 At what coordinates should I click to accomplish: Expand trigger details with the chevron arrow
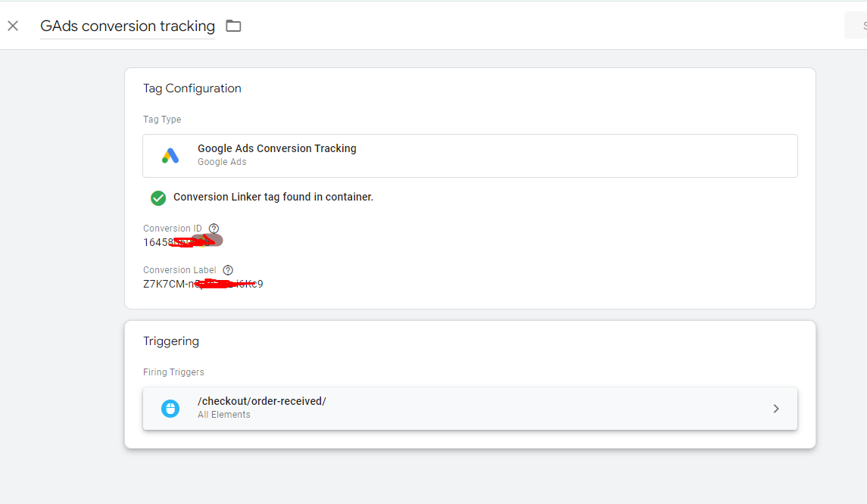tap(776, 409)
